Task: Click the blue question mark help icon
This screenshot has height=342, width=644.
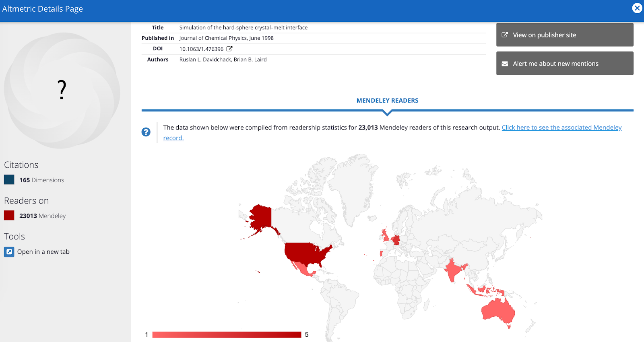Action: point(146,132)
